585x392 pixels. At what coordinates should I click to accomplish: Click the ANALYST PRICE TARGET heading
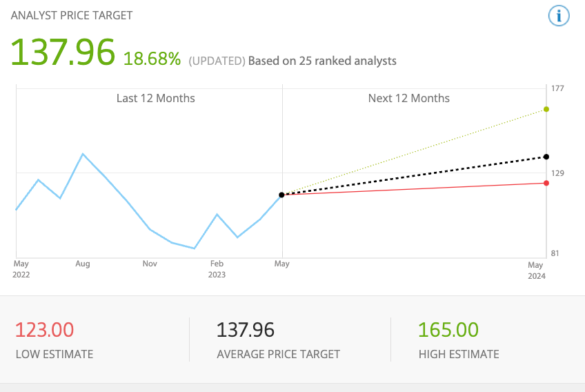click(72, 15)
